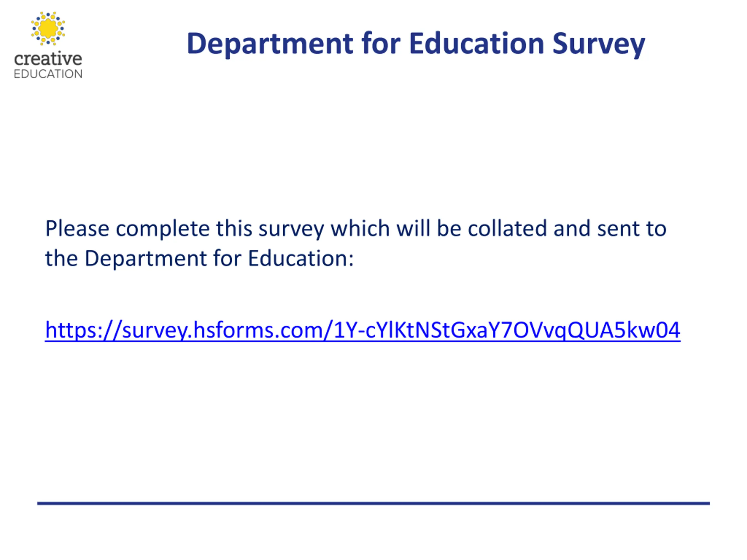Viewport: 747px width, 560px height.
Task: Click the yellow sunburst logo icon
Action: 48,28
